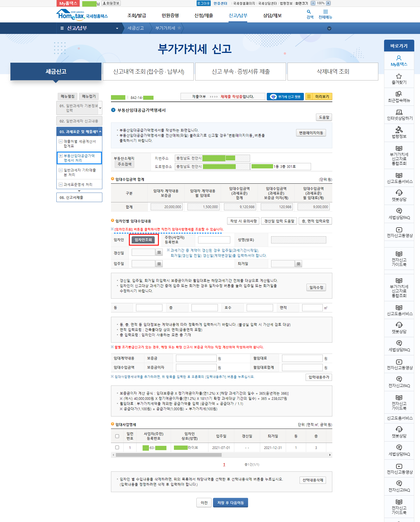Image resolution: width=420 pixels, height=522 pixels.
Task: Switch to 신고 부속·증빙서류 제출 tab
Action: tap(241, 72)
